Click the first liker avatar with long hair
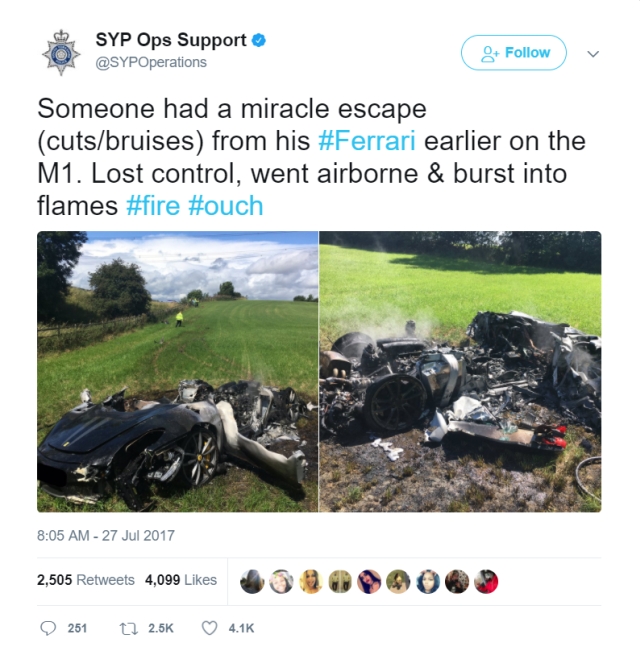 coord(252,581)
